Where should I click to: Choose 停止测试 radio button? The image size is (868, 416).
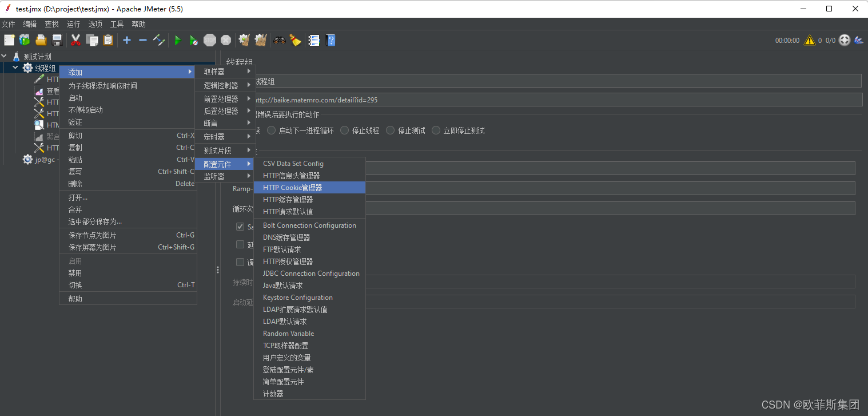coord(391,130)
